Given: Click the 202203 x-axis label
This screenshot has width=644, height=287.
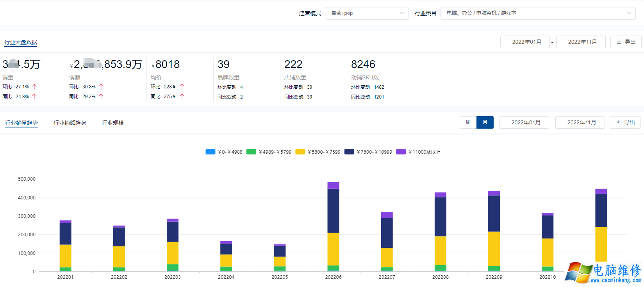Looking at the screenshot, I should point(173,277).
